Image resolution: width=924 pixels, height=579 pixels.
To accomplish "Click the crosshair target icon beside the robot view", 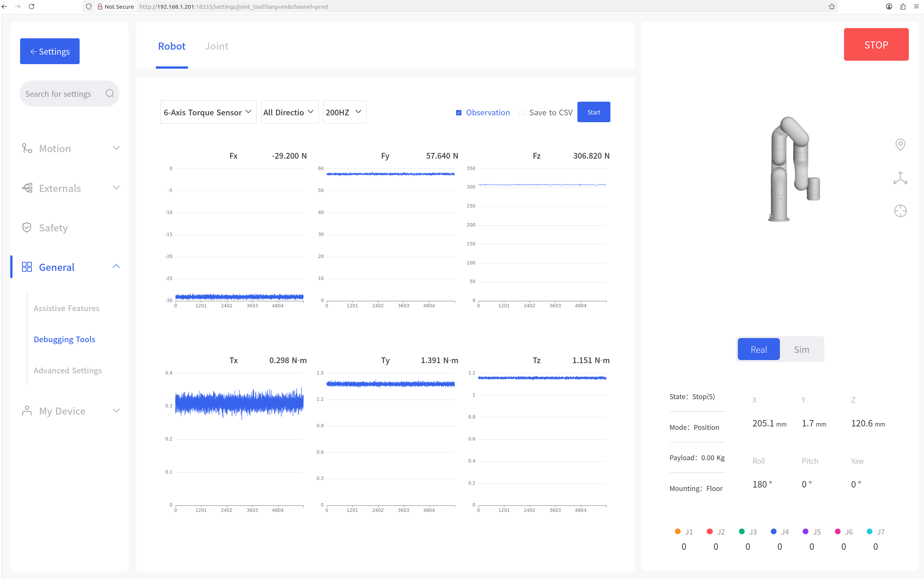I will point(900,211).
